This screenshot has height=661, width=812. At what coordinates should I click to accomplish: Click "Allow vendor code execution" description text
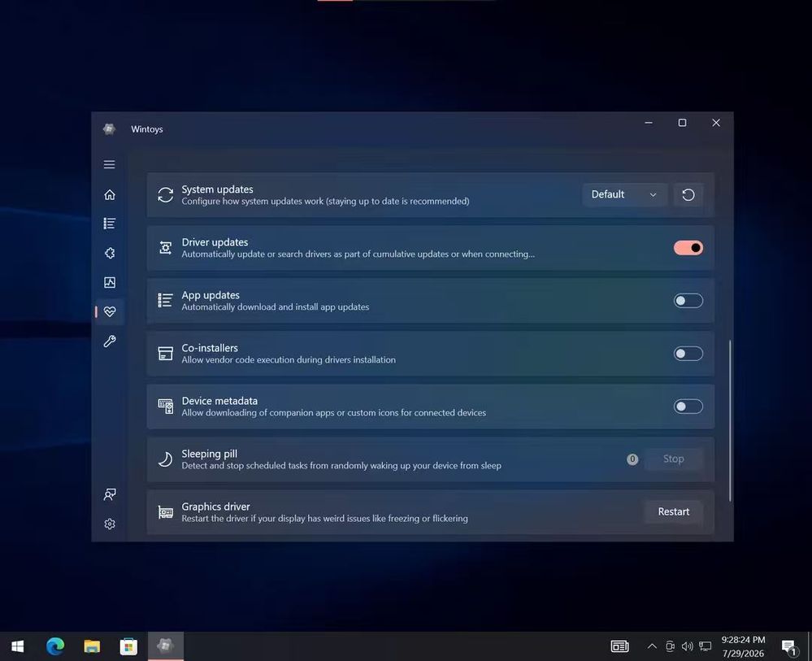289,359
